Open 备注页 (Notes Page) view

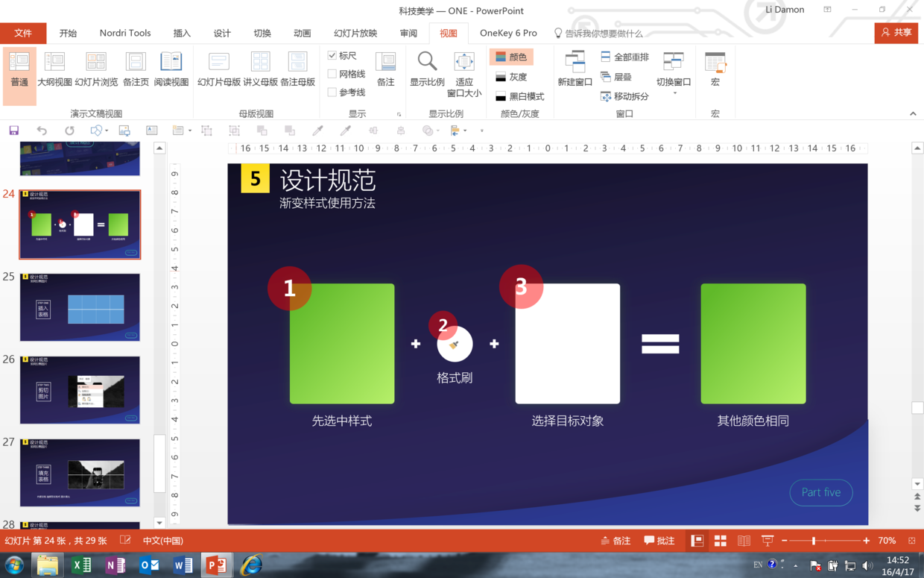[135, 67]
